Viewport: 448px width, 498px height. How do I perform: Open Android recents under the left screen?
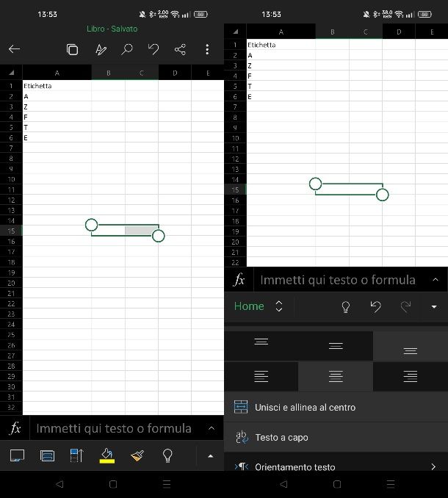click(x=167, y=484)
